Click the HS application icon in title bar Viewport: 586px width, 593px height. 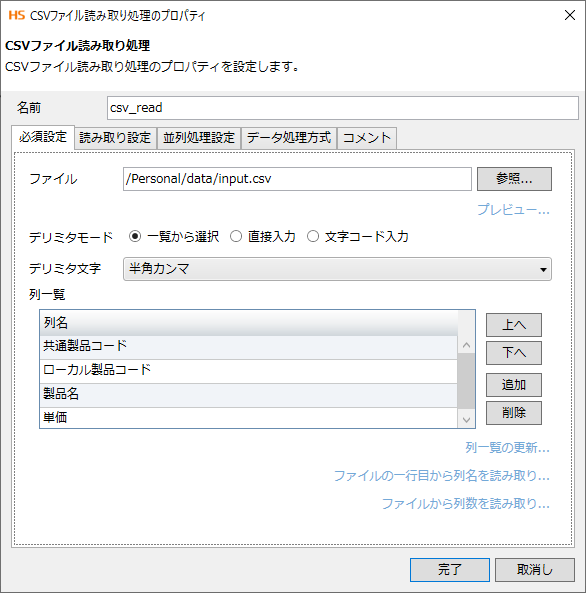pyautogui.click(x=17, y=16)
